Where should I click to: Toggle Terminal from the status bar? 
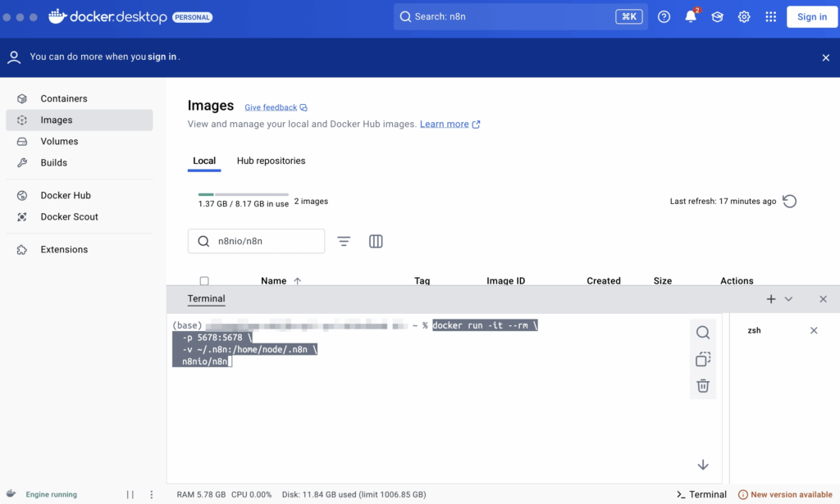702,494
